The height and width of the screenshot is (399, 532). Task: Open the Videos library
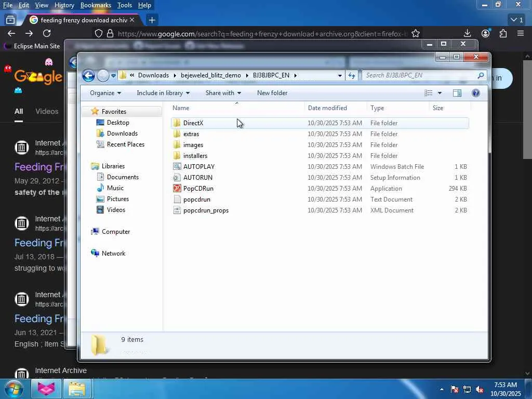(x=116, y=210)
